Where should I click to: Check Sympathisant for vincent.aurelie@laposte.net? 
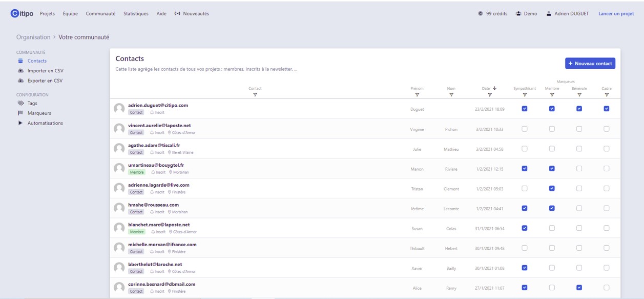[524, 129]
